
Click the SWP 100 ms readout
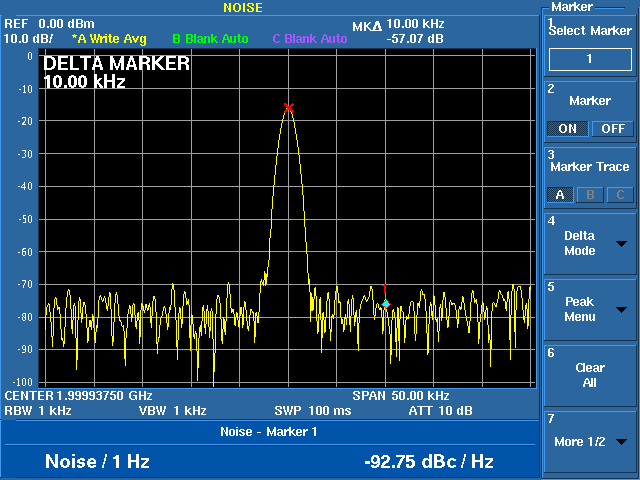(x=313, y=411)
